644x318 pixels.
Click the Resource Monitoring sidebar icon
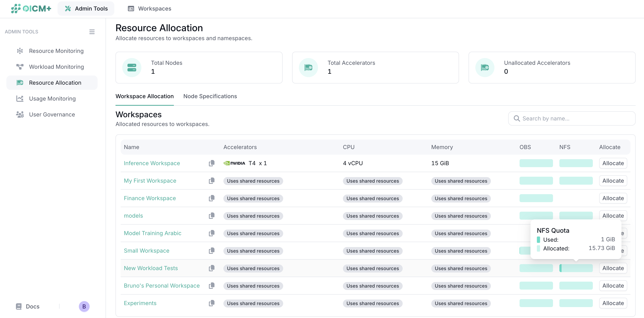[x=20, y=51]
